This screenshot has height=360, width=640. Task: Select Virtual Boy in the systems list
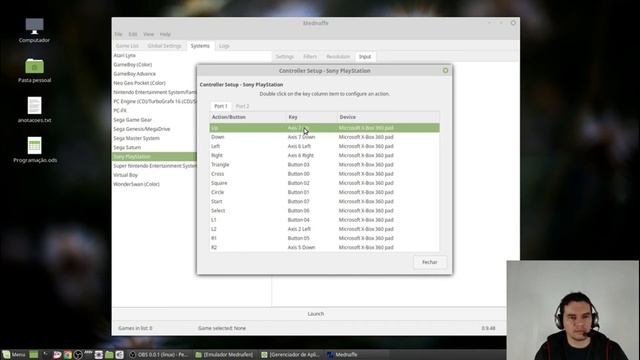pos(126,175)
